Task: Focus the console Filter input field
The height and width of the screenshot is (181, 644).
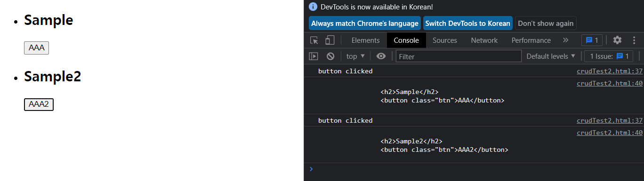Action: coord(459,56)
